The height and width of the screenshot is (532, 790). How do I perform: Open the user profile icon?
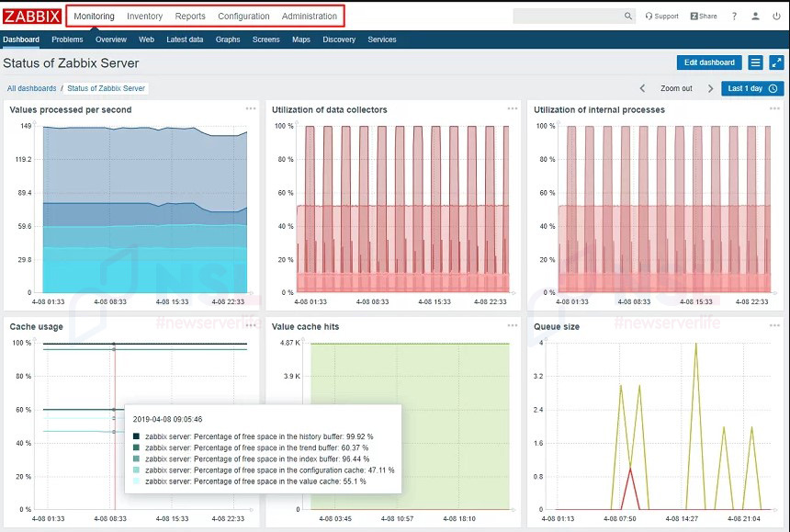(x=755, y=17)
